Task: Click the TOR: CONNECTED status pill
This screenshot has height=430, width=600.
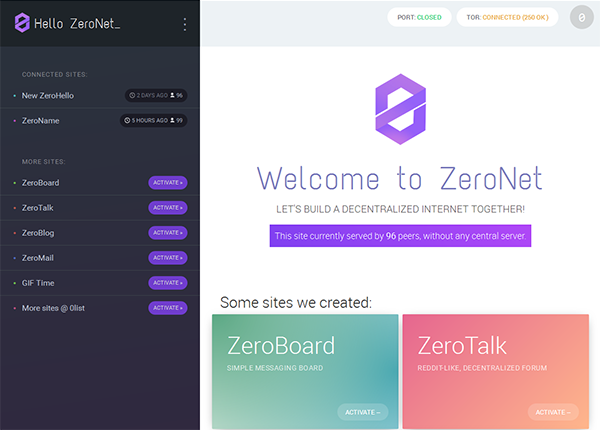Action: tap(507, 17)
